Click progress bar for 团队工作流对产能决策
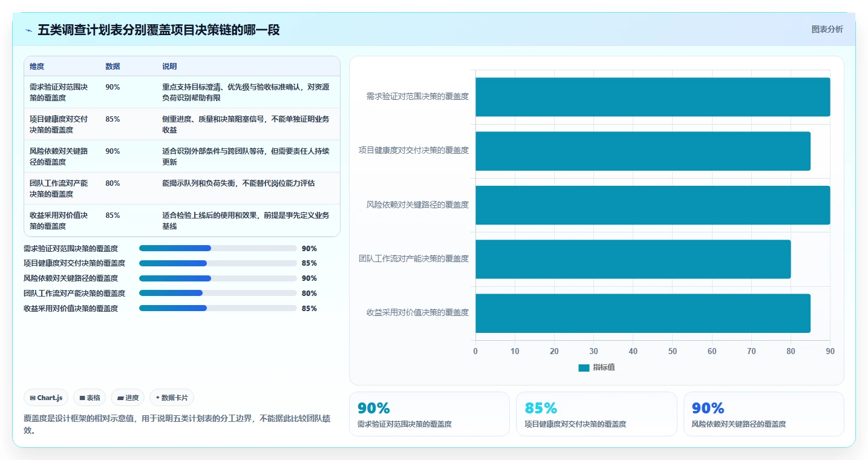This screenshot has height=460, width=868. pos(218,293)
